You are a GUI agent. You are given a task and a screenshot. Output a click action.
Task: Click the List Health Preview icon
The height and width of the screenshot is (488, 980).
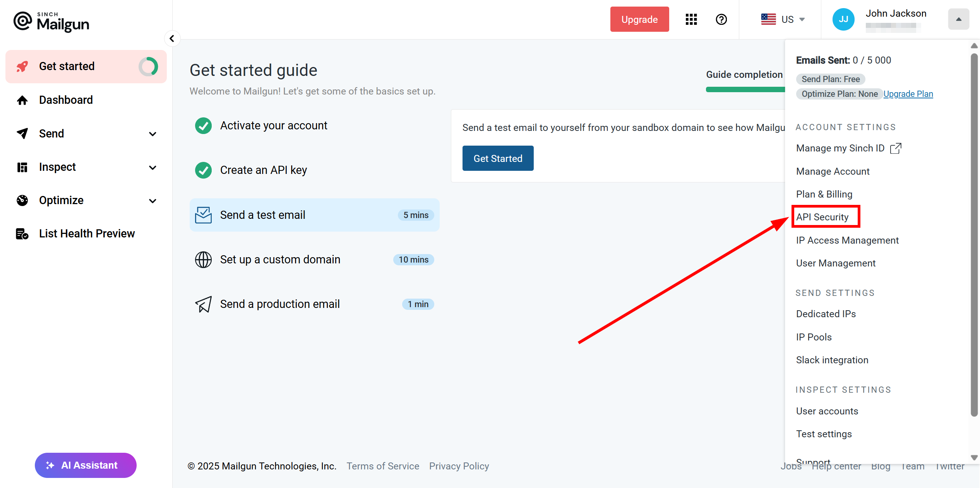pyautogui.click(x=22, y=234)
